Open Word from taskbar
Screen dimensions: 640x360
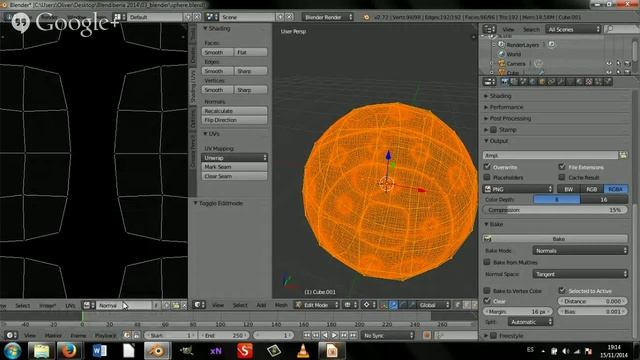pos(99,351)
